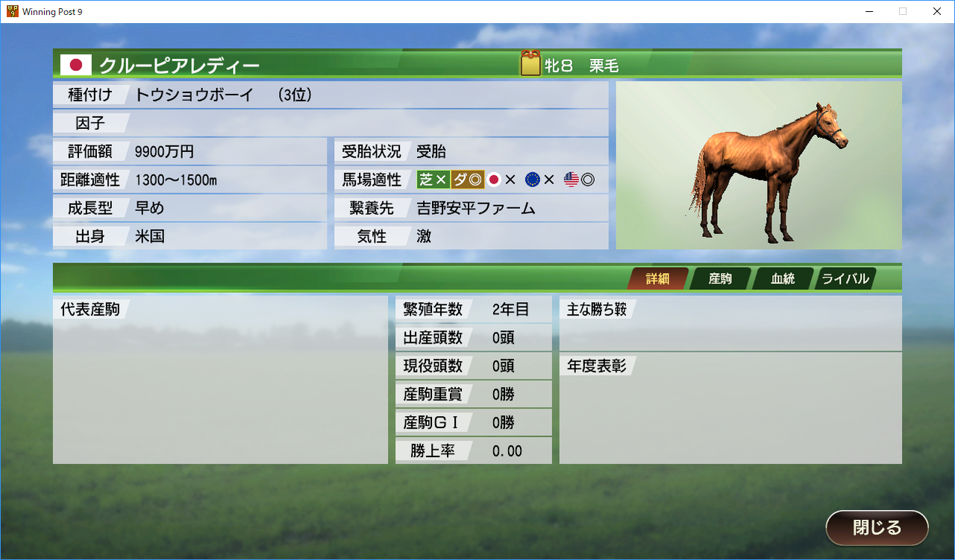This screenshot has height=560, width=955.
Task: Open the 血統 pedigree tab
Action: point(782,279)
